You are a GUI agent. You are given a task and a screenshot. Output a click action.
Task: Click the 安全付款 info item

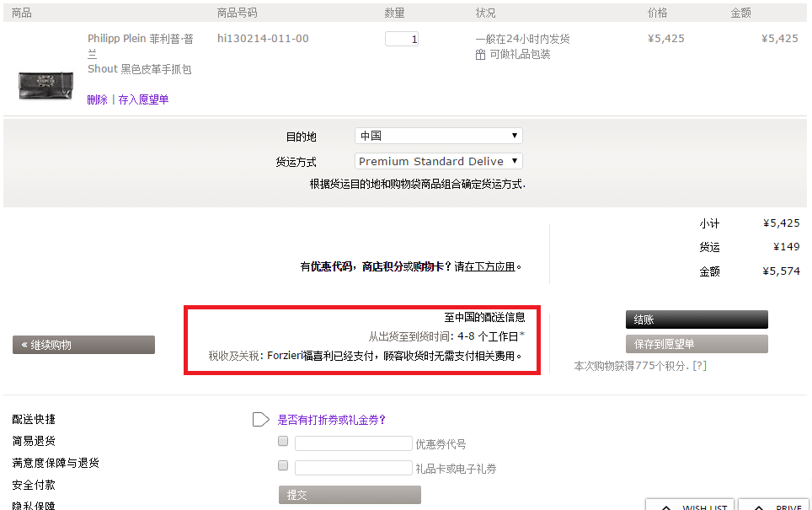click(x=34, y=485)
